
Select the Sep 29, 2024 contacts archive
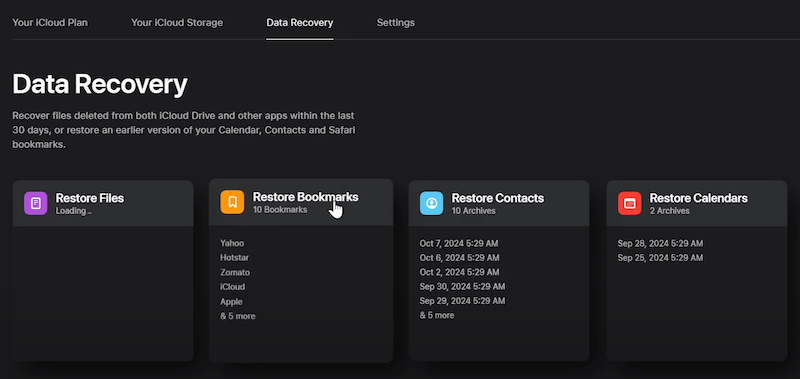pos(463,300)
